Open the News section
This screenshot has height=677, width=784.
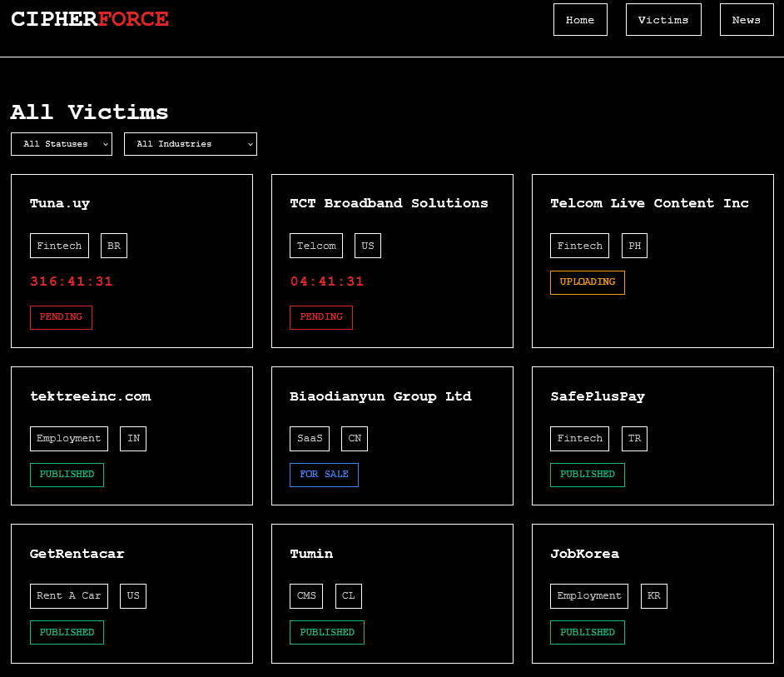[747, 19]
